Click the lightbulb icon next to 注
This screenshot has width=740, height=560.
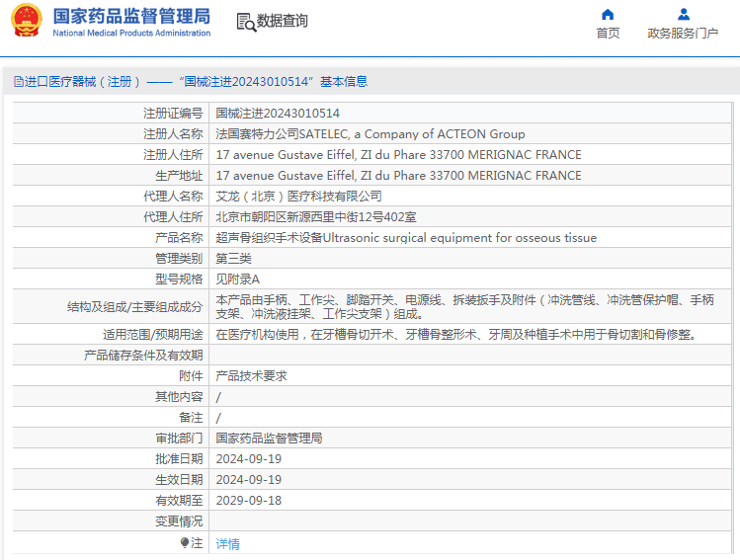(x=185, y=543)
